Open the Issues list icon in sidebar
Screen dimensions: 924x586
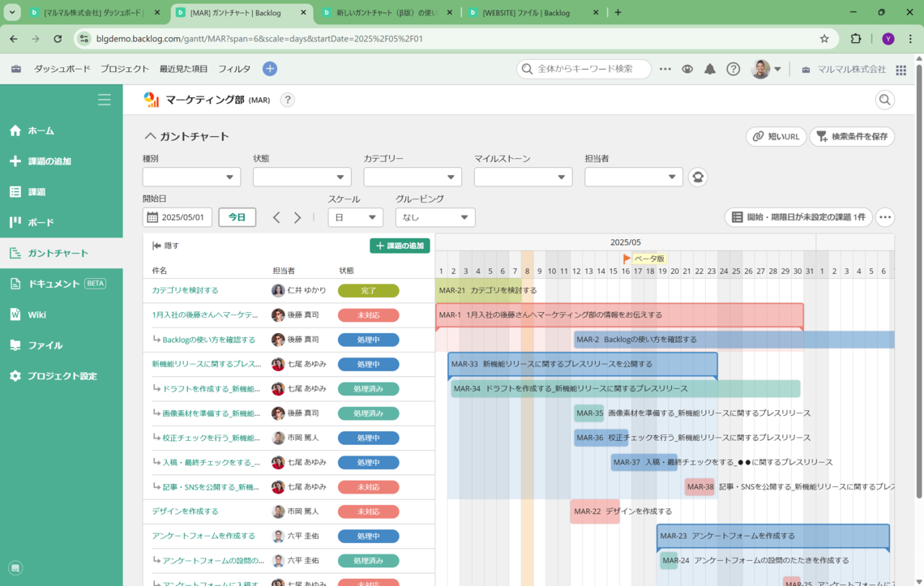pyautogui.click(x=15, y=191)
